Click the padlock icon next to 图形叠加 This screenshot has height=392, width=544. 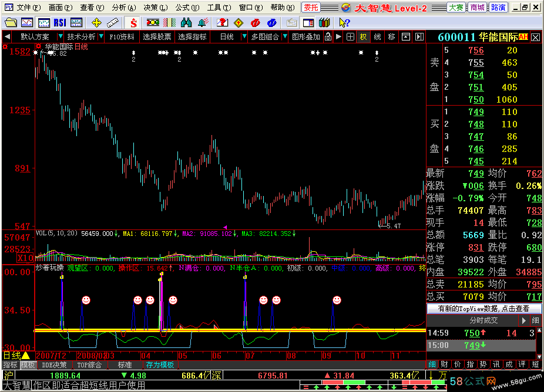[328, 37]
